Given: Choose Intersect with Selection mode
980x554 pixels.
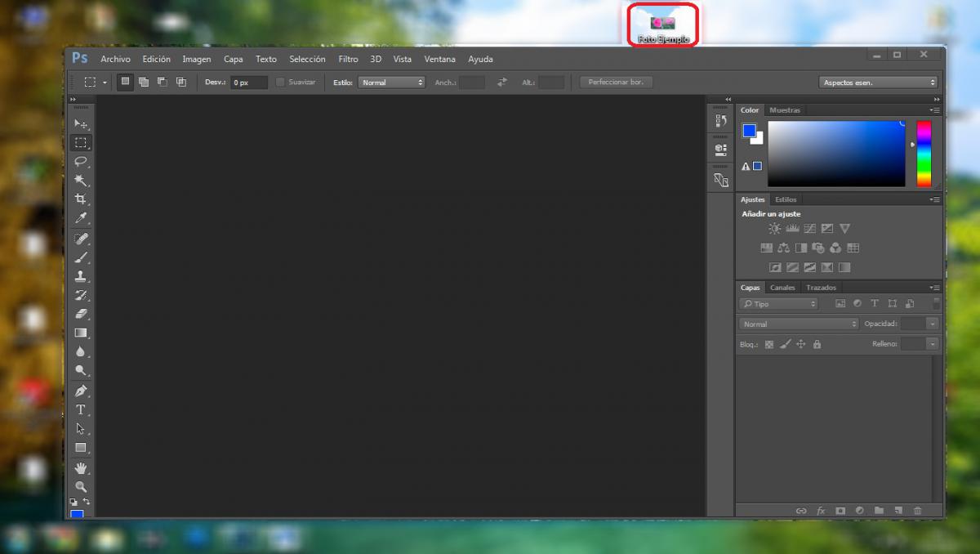Looking at the screenshot, I should 181,82.
